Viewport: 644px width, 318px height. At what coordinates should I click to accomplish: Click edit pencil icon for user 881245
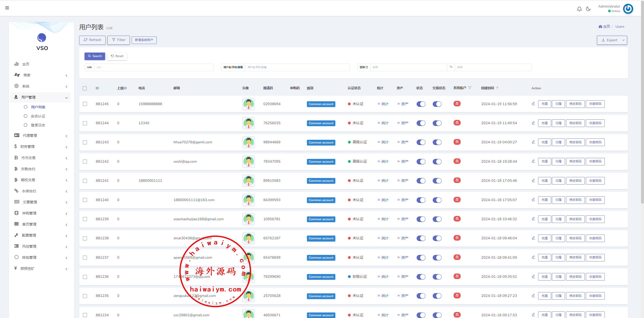tap(533, 104)
